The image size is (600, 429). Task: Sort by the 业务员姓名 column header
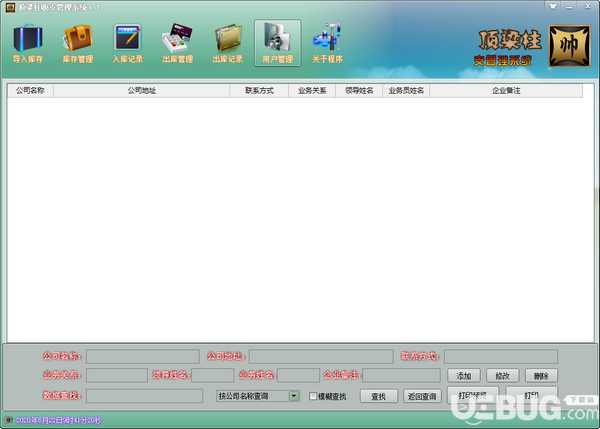tap(406, 91)
